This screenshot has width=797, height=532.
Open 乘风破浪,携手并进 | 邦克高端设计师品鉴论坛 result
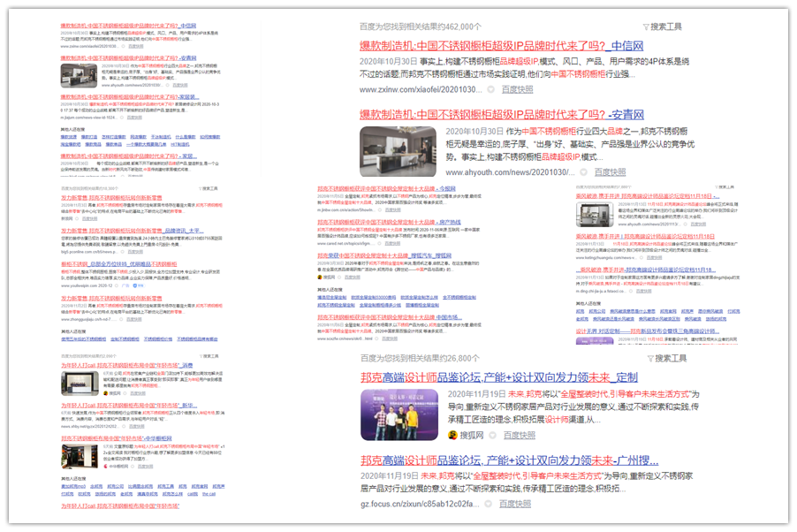[x=645, y=237]
